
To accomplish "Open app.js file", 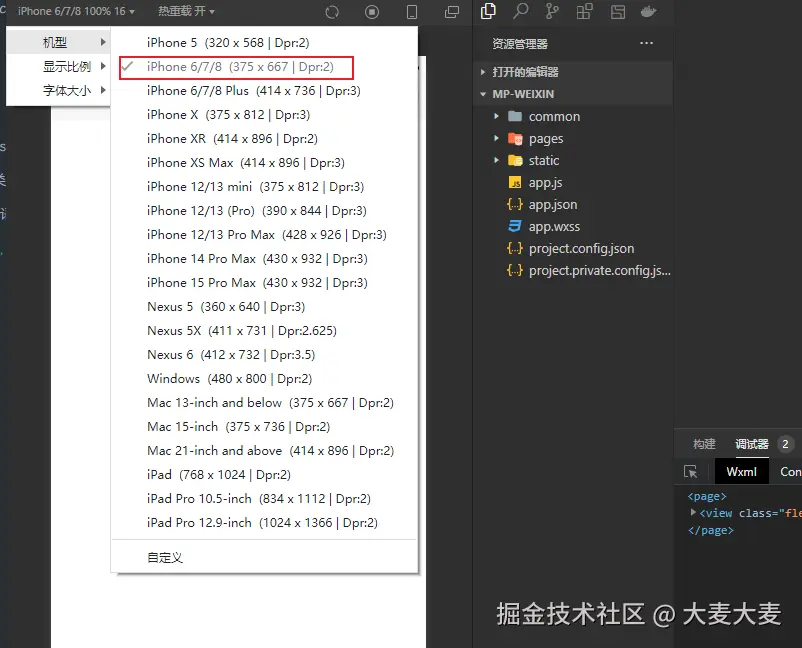I will click(x=573, y=183).
